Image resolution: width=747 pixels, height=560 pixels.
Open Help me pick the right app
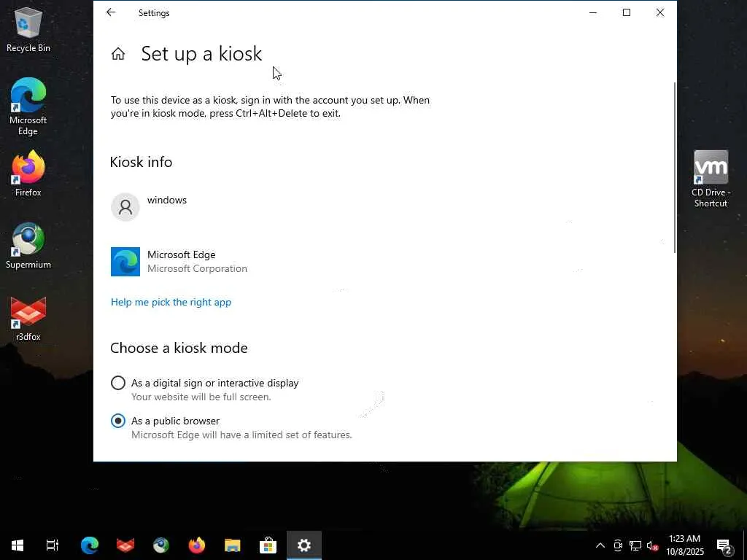pos(171,302)
